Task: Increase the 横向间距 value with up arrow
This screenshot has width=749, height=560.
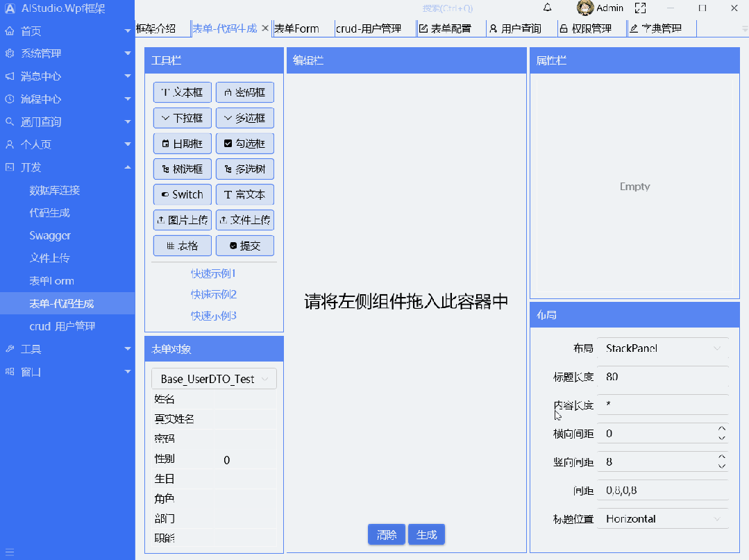Action: pos(722,429)
